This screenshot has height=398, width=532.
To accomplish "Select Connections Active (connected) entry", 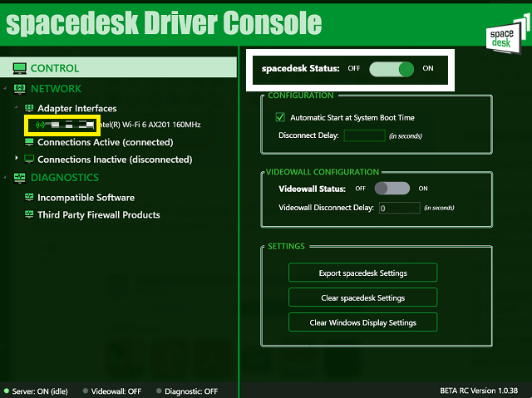I will click(x=106, y=142).
